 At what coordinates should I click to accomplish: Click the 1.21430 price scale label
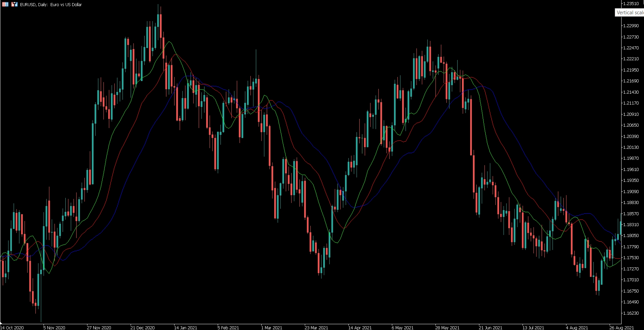[631, 92]
